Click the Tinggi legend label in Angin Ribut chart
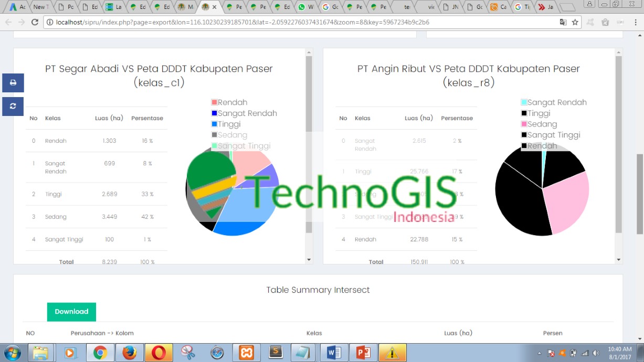 click(539, 113)
